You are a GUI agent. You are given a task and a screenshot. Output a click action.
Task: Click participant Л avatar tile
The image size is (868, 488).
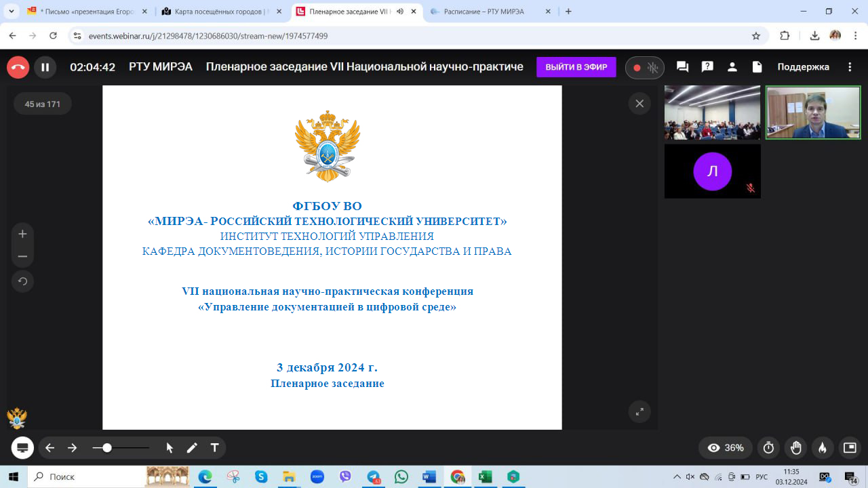coord(712,171)
